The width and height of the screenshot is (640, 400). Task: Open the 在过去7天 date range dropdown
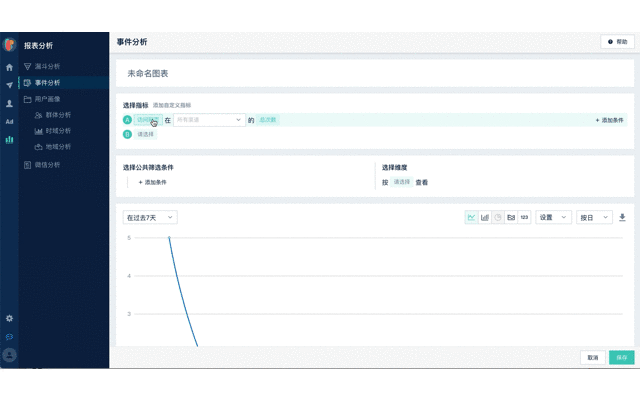tap(150, 217)
